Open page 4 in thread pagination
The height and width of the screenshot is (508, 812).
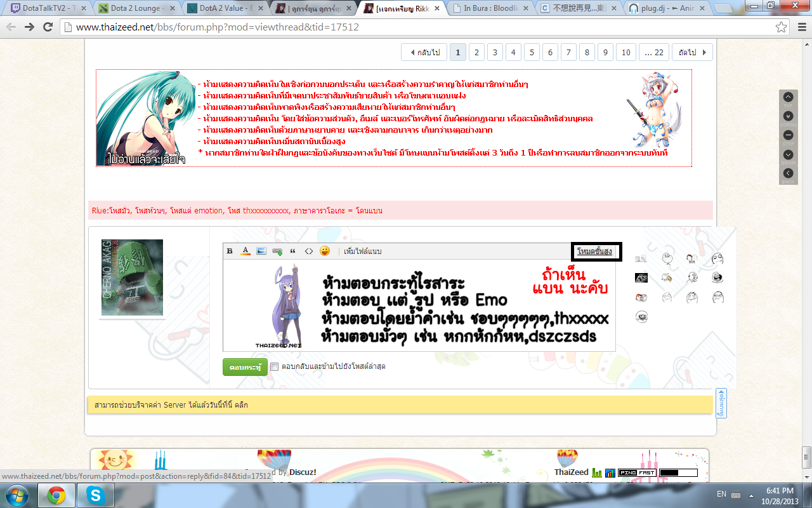click(x=513, y=52)
